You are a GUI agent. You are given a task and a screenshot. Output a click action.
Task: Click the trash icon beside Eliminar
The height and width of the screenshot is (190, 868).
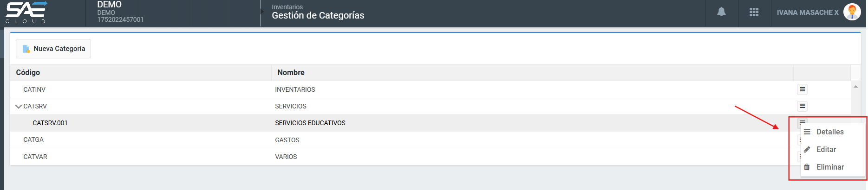[807, 167]
